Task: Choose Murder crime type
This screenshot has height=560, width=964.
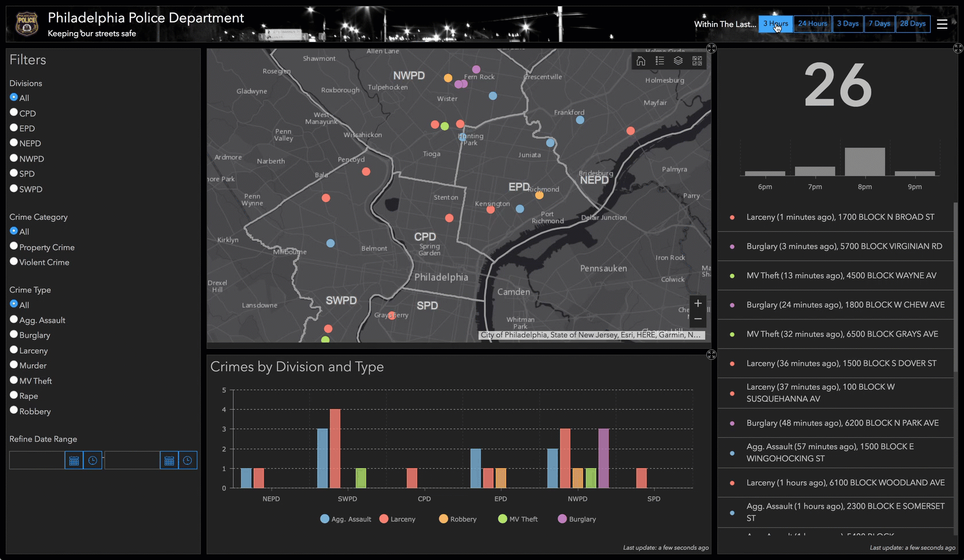Action: (x=14, y=364)
